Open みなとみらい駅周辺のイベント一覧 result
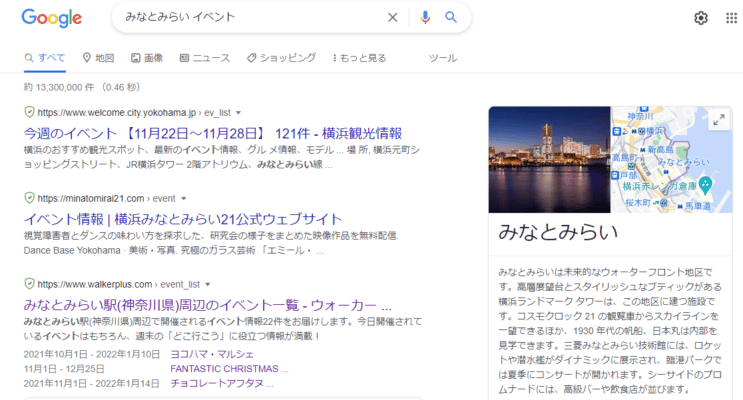The image size is (743, 400). click(208, 305)
